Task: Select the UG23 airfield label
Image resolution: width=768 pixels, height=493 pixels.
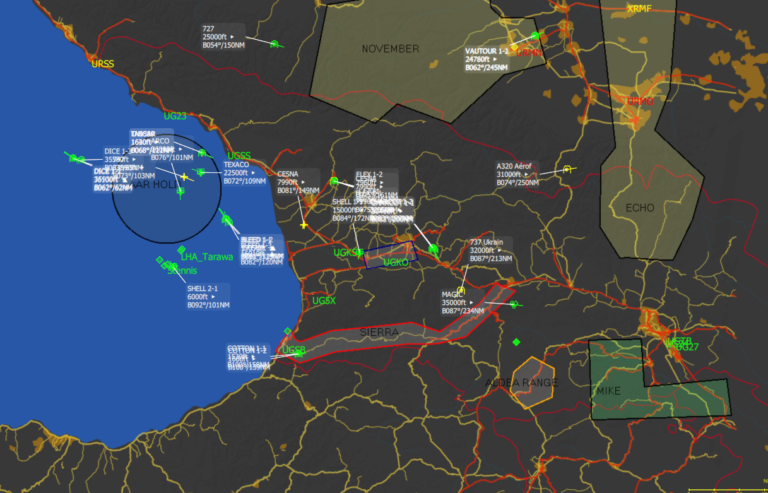Action: 175,116
